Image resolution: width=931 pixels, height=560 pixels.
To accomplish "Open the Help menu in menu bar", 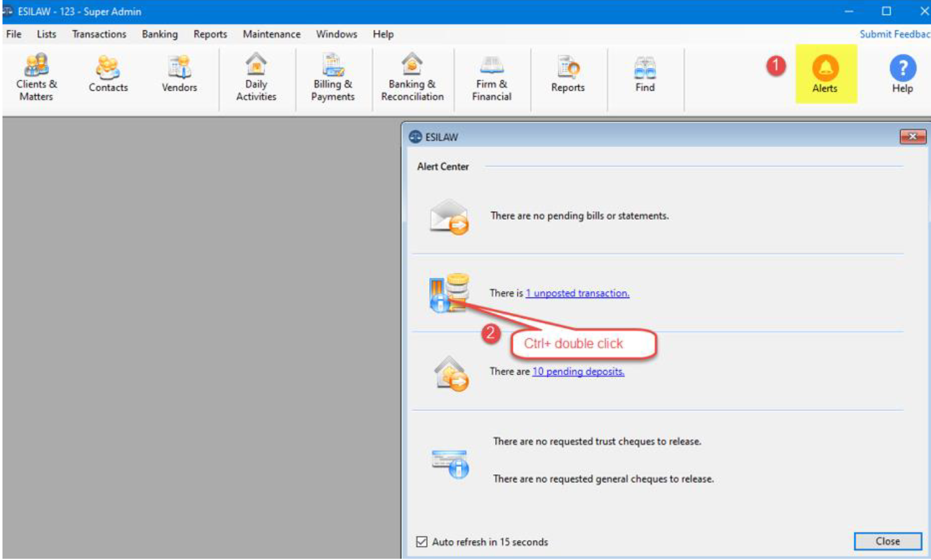I will click(x=383, y=34).
